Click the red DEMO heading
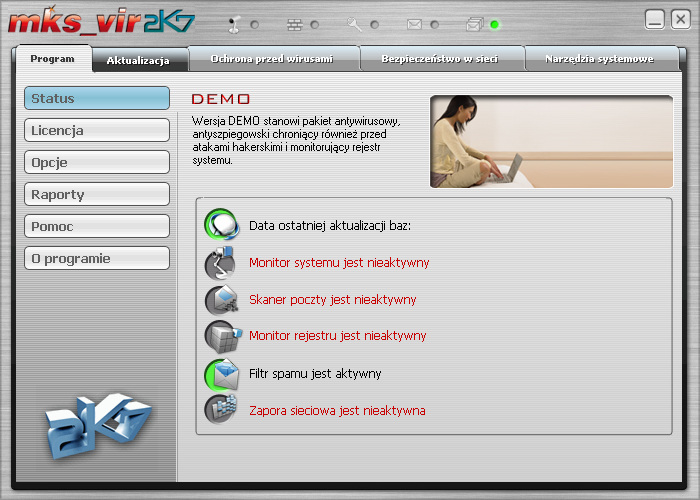The image size is (700, 500). click(221, 99)
